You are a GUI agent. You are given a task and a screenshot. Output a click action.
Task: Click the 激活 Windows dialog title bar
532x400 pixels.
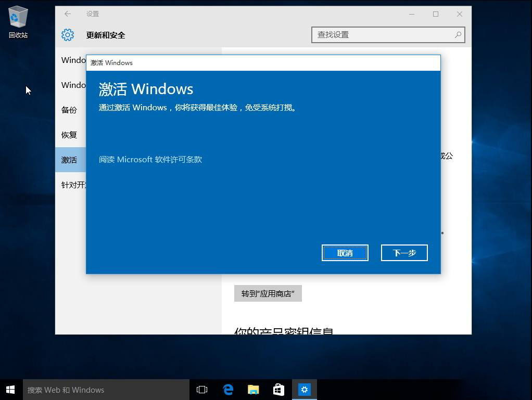point(263,63)
